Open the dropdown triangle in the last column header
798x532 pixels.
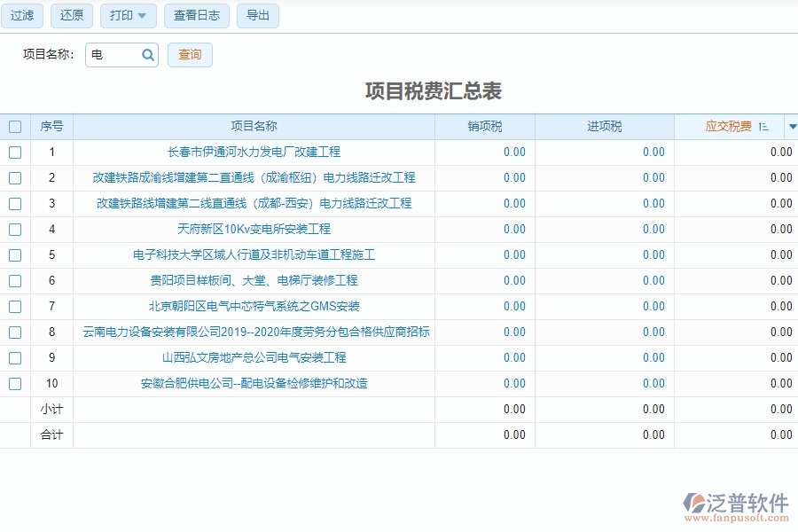click(x=792, y=126)
